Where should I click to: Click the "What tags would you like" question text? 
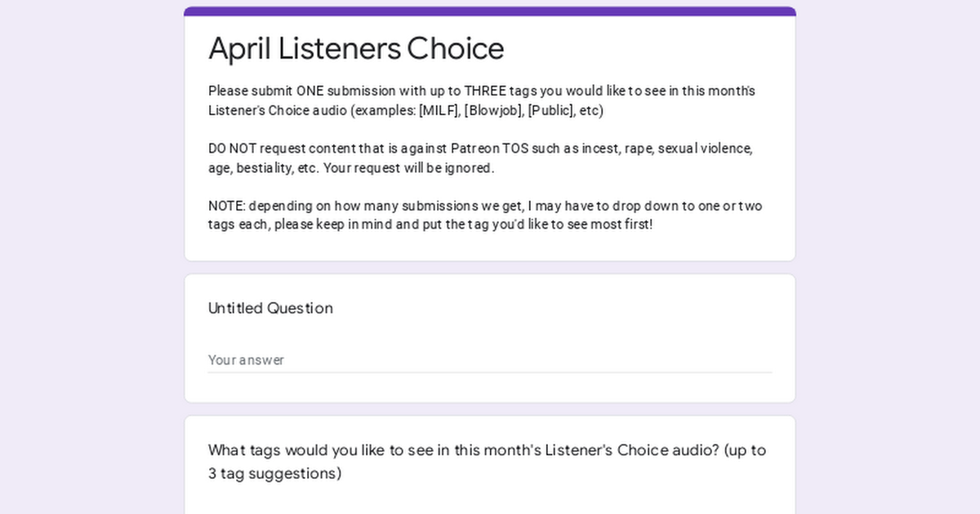pyautogui.click(x=488, y=461)
